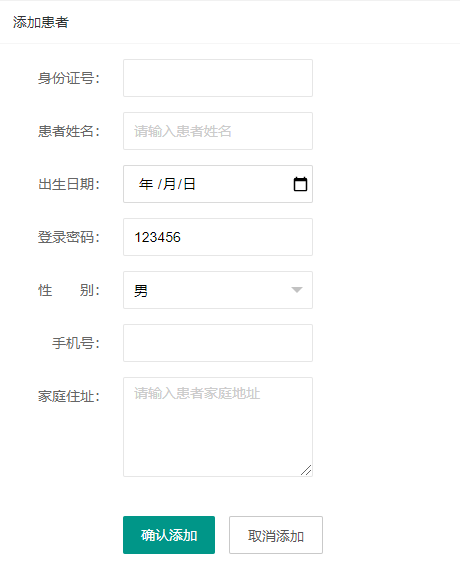
Task: Expand the 性别 dropdown arrow
Action: [x=297, y=290]
